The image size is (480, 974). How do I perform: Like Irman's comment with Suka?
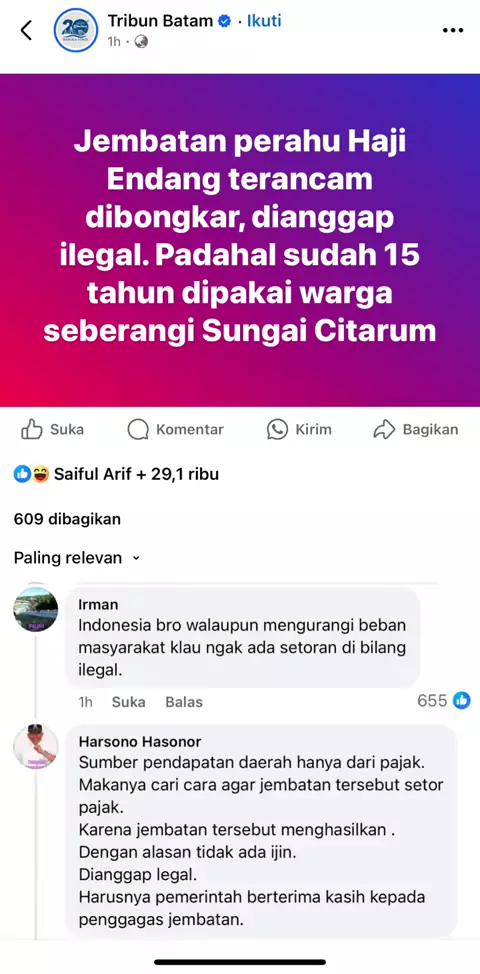coord(129,702)
